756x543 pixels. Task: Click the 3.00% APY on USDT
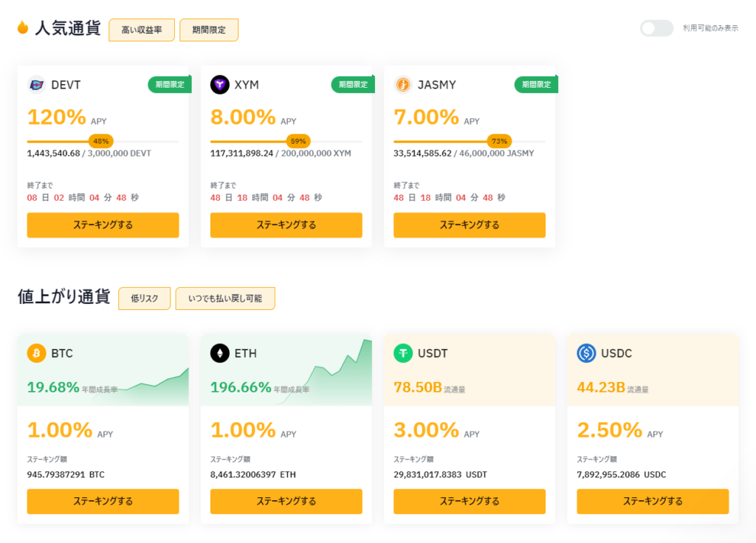tap(426, 430)
